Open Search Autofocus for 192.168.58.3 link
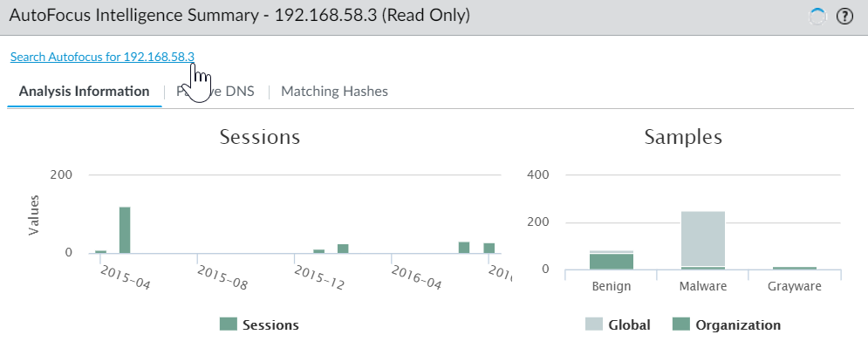 (x=101, y=57)
